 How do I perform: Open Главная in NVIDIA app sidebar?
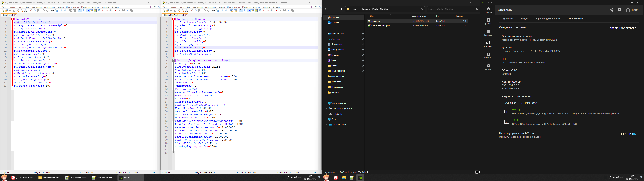point(488,10)
